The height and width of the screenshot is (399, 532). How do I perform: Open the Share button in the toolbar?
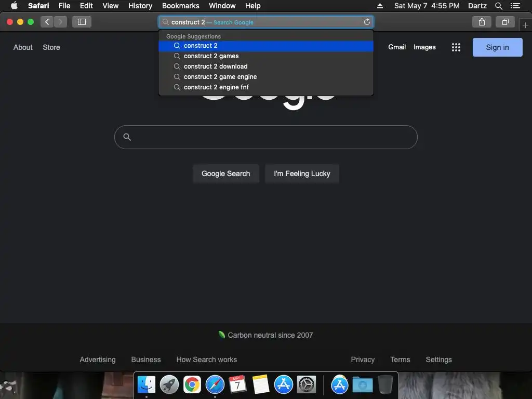[482, 22]
